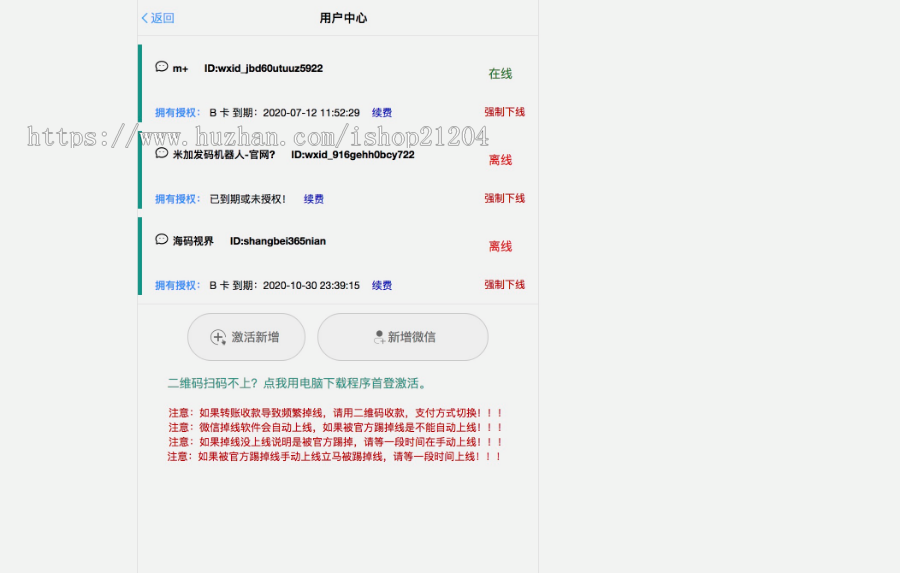Click the account name 米加发码机器人-官网?
The image size is (900, 573).
224,154
